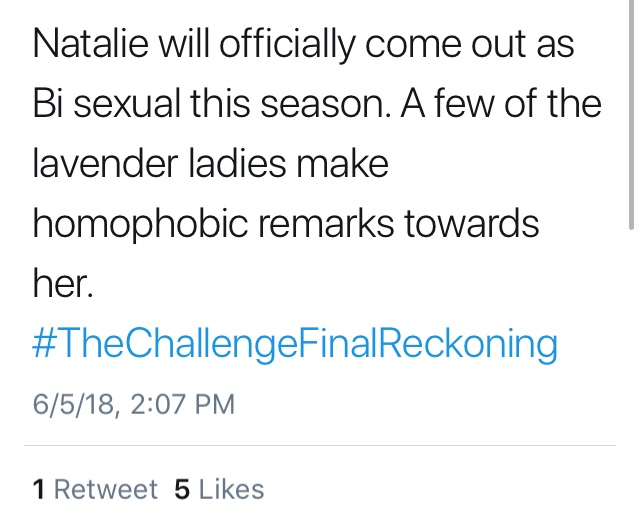Screen dimensions: 640x515
Task: Click the words "Bi sexual" in tweet
Action: [106, 103]
